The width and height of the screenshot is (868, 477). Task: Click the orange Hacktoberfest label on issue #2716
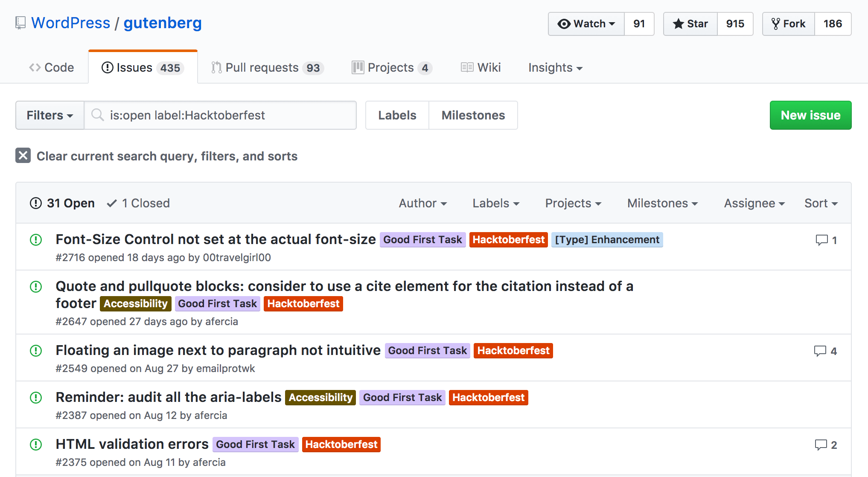coord(508,240)
